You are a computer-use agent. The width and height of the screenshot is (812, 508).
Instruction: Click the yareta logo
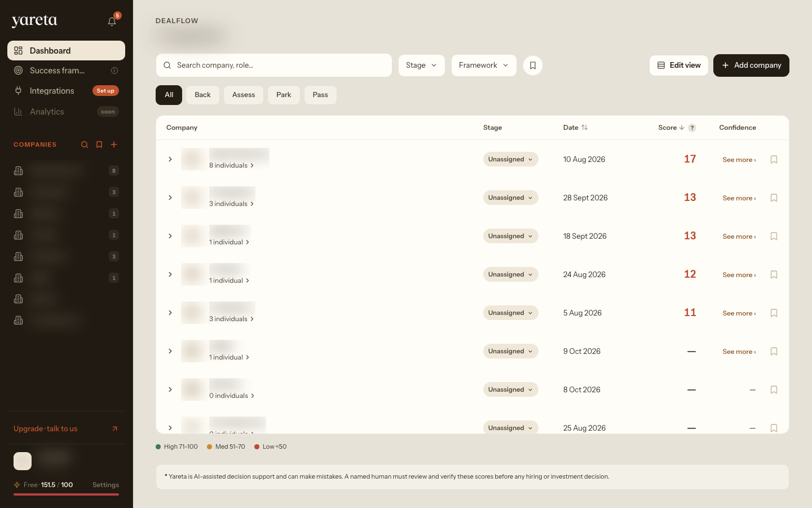pyautogui.click(x=34, y=21)
